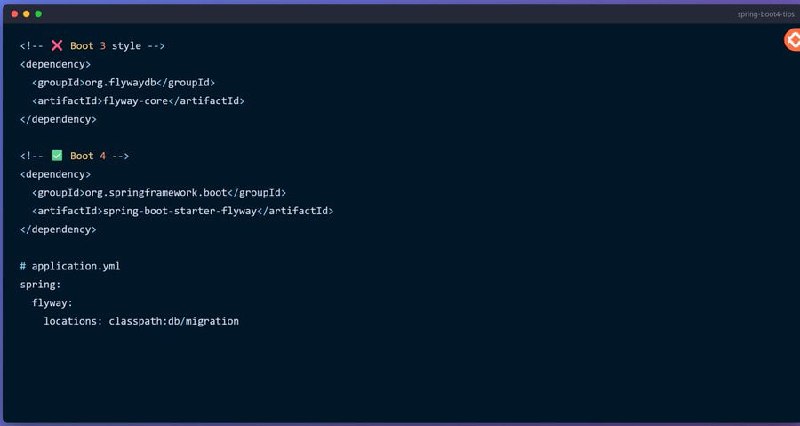Click the spring-boot-starter-flyway artifactId text
Viewport: 800px width, 426px height.
coord(180,211)
